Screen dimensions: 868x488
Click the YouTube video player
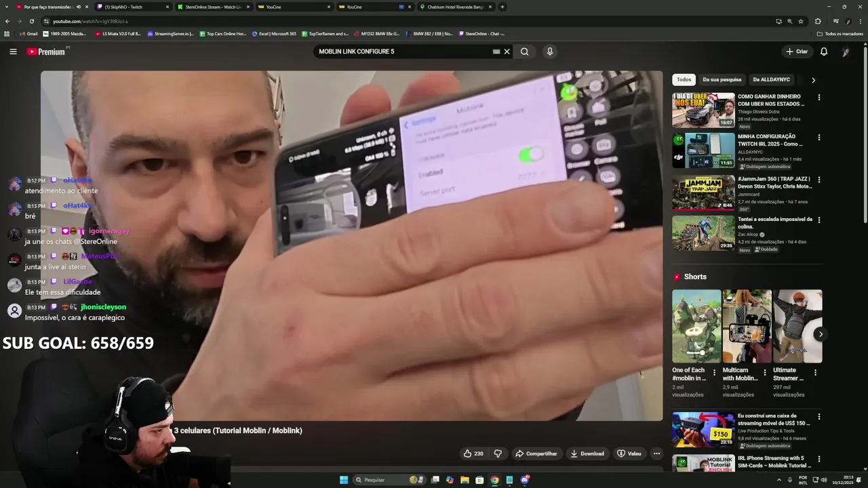[351, 245]
